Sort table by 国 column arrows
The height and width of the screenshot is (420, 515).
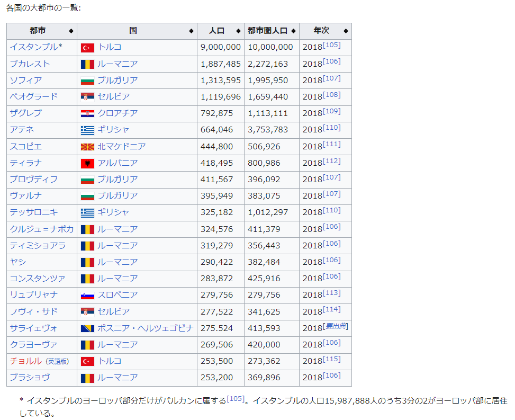(x=191, y=31)
